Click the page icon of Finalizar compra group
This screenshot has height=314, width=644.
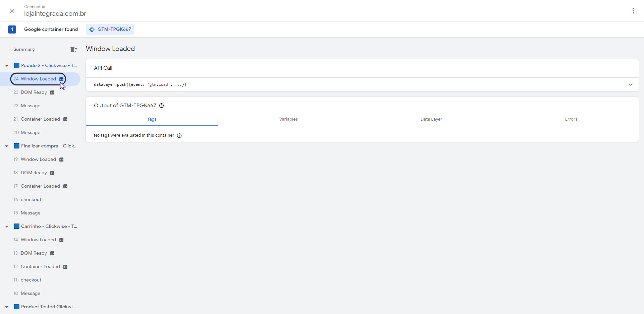pos(16,146)
